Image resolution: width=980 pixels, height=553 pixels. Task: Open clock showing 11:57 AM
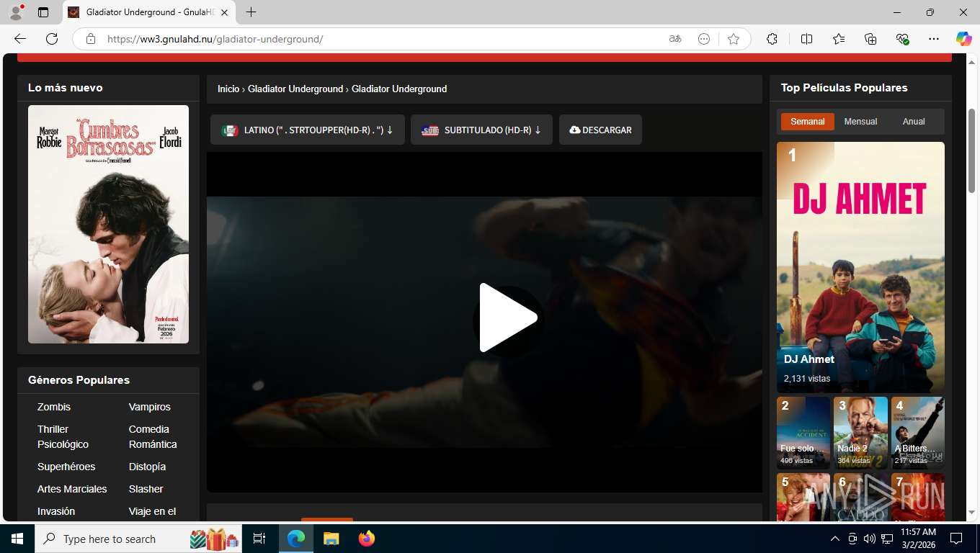tap(918, 539)
